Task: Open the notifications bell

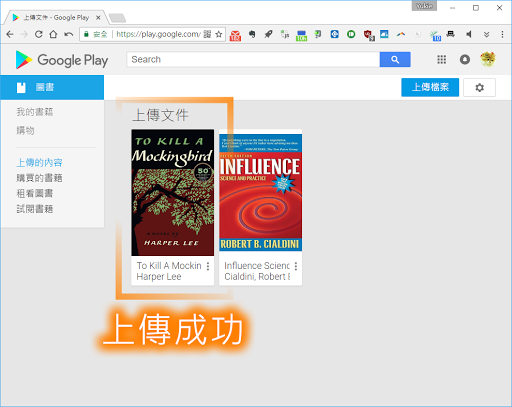Action: pyautogui.click(x=465, y=59)
